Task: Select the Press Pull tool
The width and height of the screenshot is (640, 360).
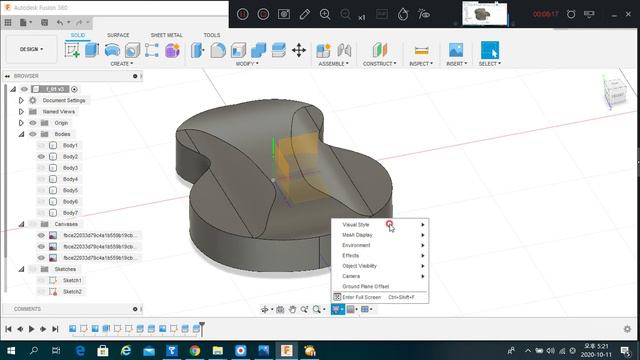Action: coord(198,50)
